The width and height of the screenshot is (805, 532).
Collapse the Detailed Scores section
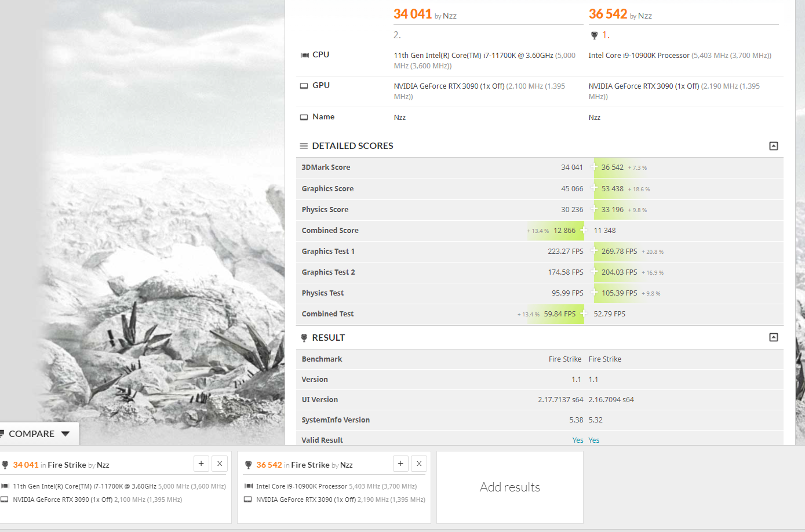point(773,146)
